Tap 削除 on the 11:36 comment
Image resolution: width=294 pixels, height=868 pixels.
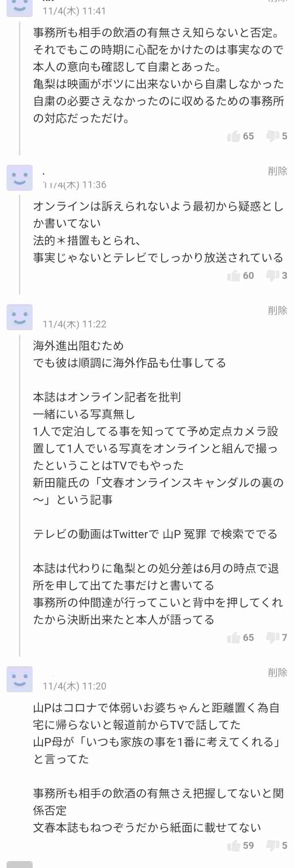[278, 171]
